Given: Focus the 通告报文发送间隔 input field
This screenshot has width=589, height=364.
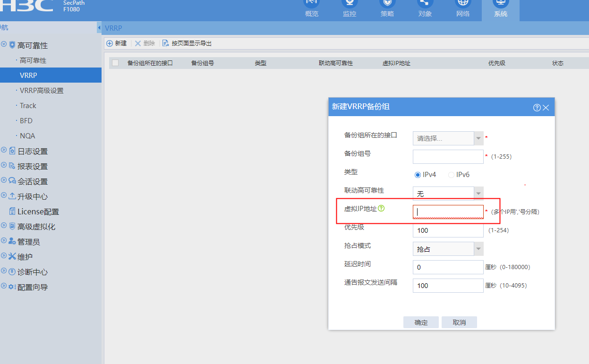Looking at the screenshot, I should click(x=448, y=286).
